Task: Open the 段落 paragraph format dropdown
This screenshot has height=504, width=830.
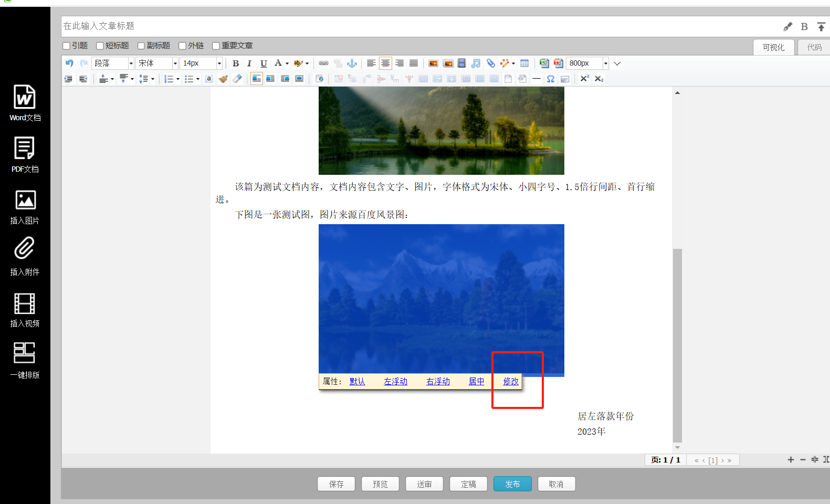Action: tap(113, 64)
